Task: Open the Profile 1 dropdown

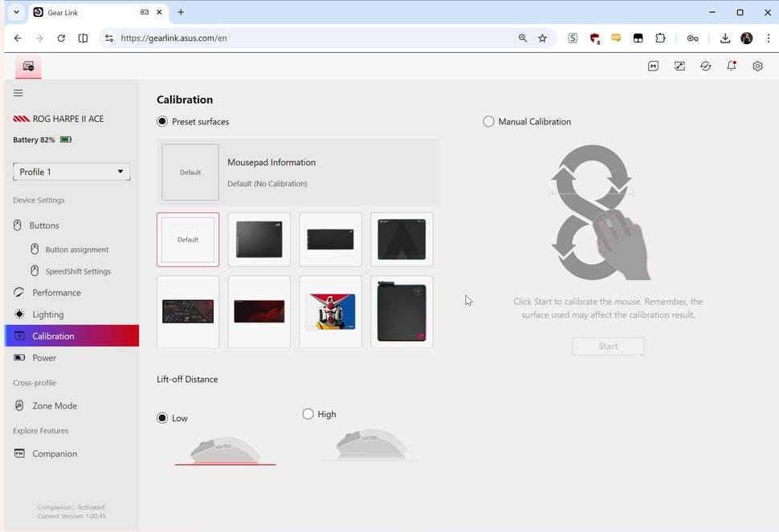Action: pyautogui.click(x=71, y=172)
